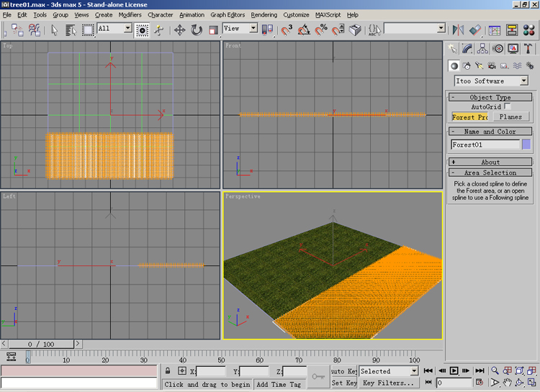This screenshot has height=392, width=540.
Task: Collapse the Object Type rollout
Action: [490, 97]
